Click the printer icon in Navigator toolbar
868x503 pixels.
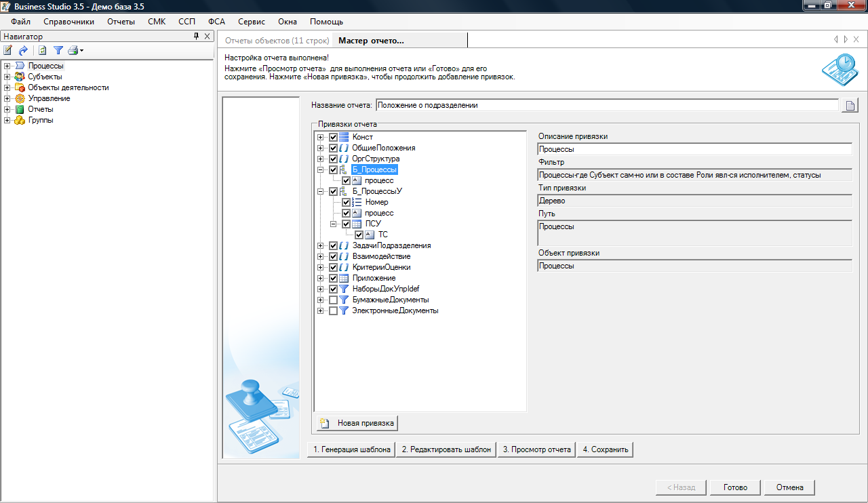click(73, 50)
